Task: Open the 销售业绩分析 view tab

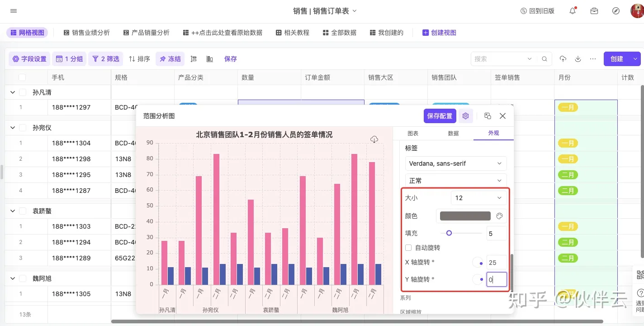Action: (x=86, y=33)
